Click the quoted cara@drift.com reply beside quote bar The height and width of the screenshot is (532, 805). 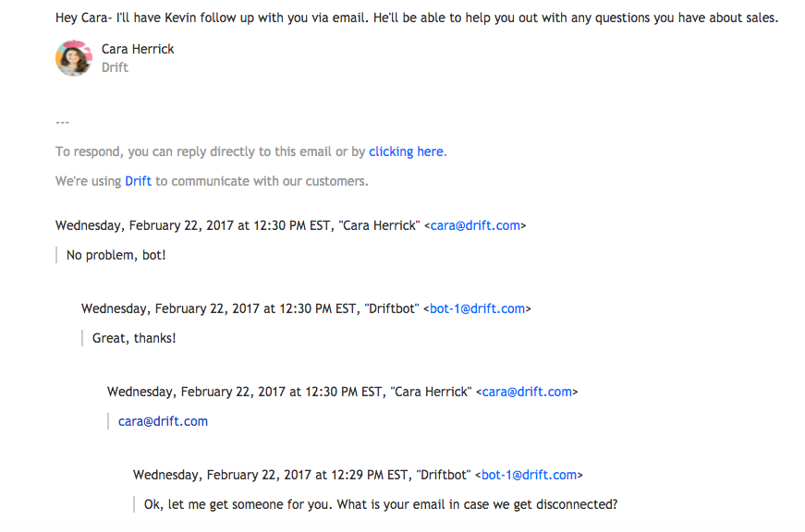[163, 422]
